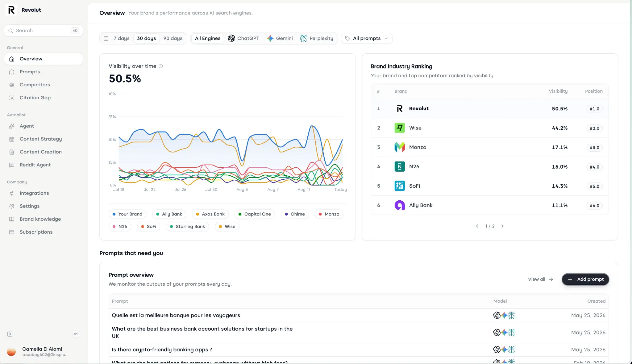Click model icons for crypto-friendly banking prompt
The image size is (632, 364).
click(504, 350)
